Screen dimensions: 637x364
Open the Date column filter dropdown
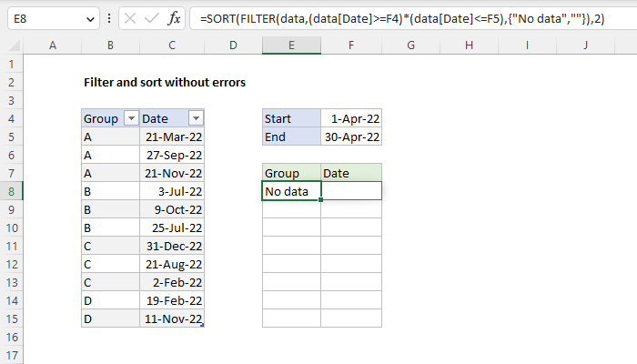(196, 118)
